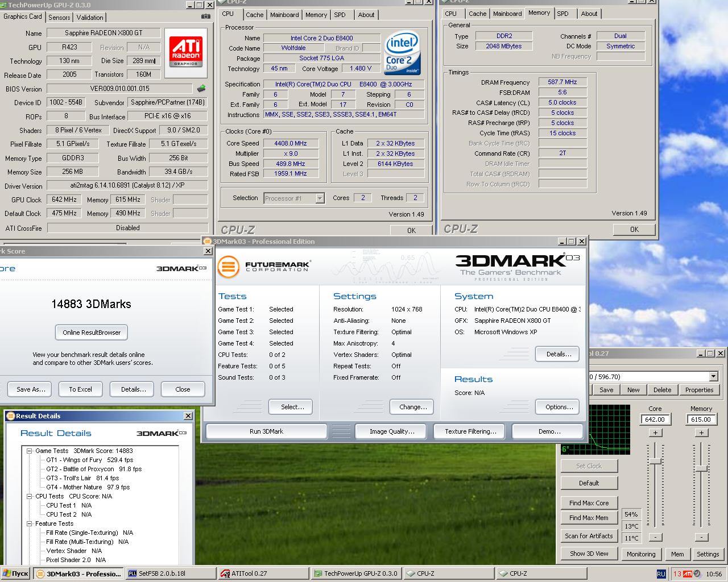Click the Futuremark Corporation logo

[x=264, y=267]
